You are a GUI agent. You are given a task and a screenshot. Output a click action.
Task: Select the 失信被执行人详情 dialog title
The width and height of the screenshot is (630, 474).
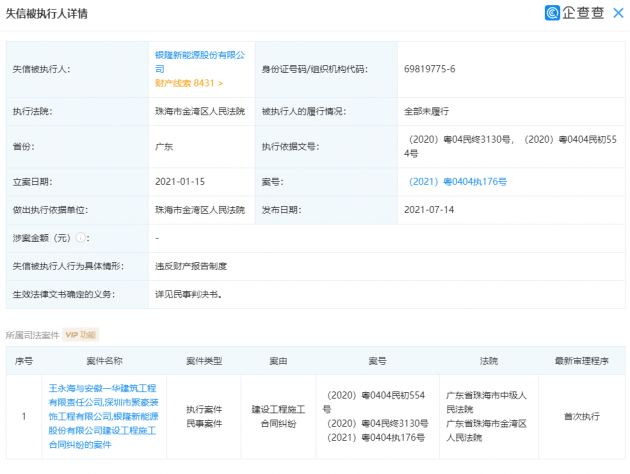pyautogui.click(x=47, y=14)
